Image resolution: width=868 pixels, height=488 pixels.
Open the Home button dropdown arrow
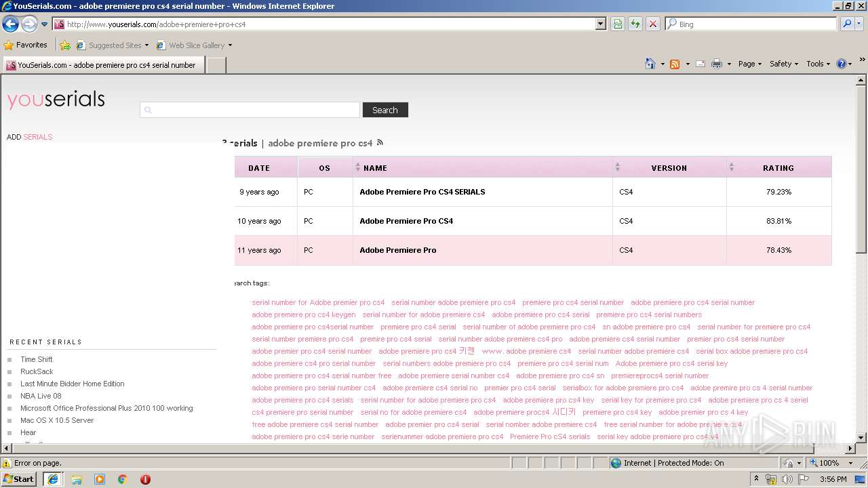pyautogui.click(x=663, y=64)
